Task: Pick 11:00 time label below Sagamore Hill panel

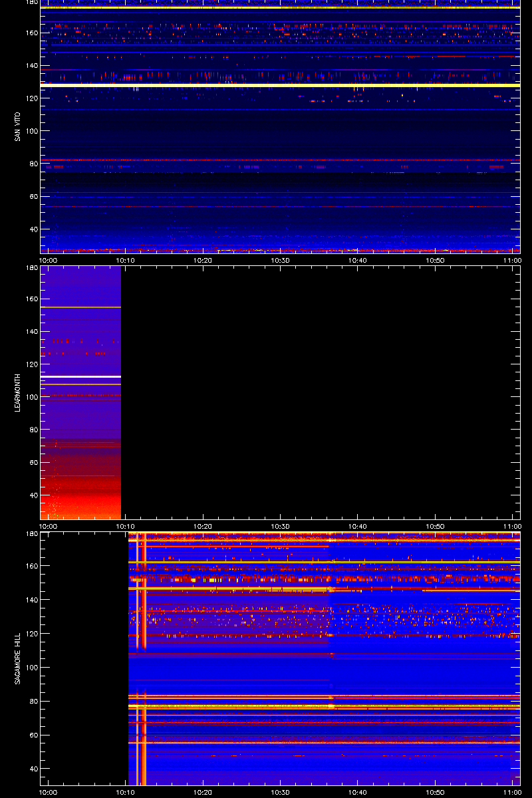Action: pos(512,792)
